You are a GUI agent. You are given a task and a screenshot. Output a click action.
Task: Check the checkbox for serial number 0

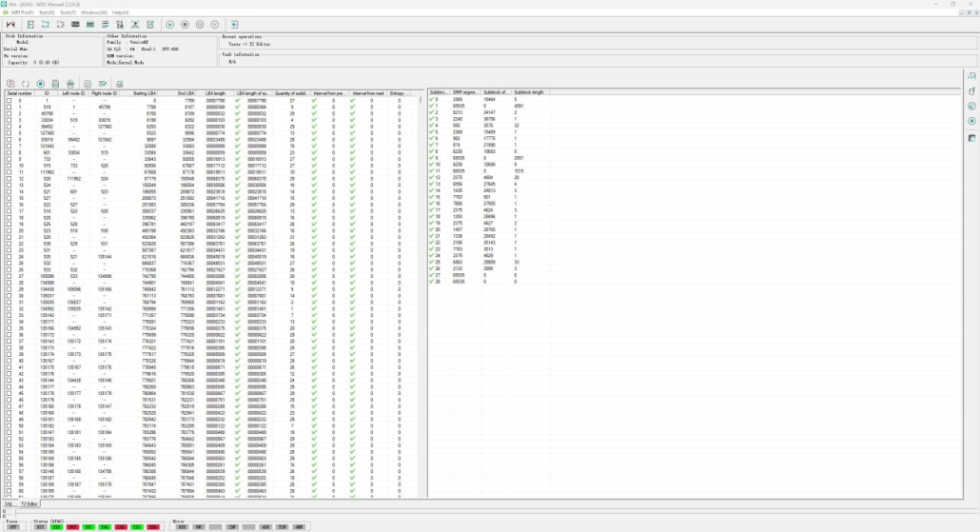[9, 100]
